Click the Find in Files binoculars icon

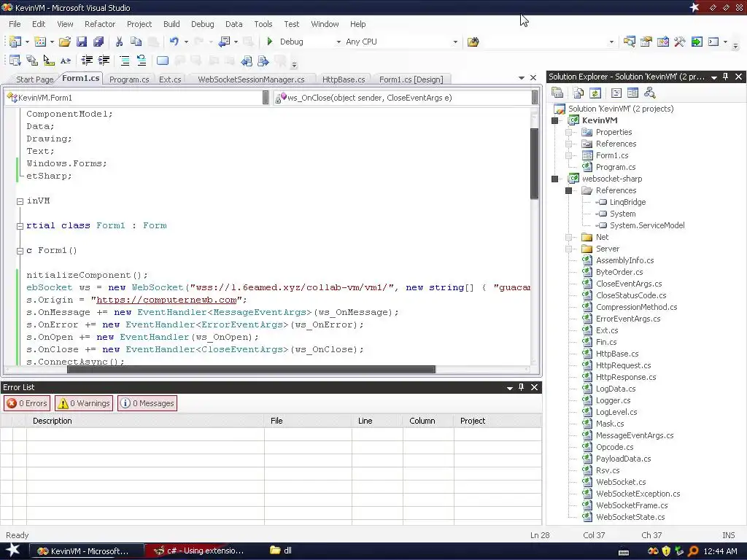473,42
